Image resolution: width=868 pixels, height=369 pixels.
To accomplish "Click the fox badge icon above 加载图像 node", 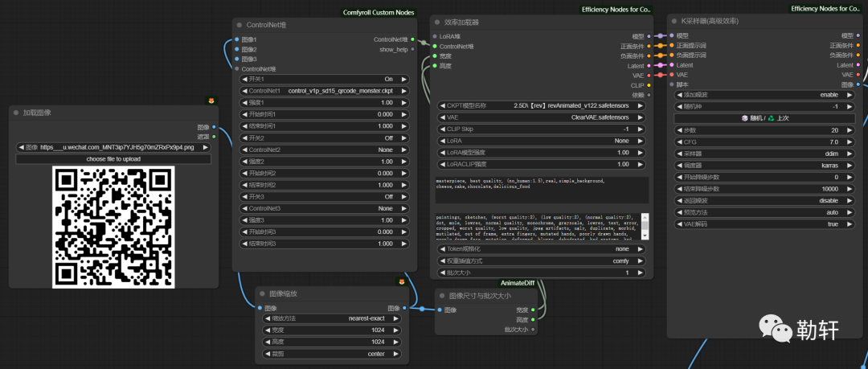I will [x=211, y=100].
